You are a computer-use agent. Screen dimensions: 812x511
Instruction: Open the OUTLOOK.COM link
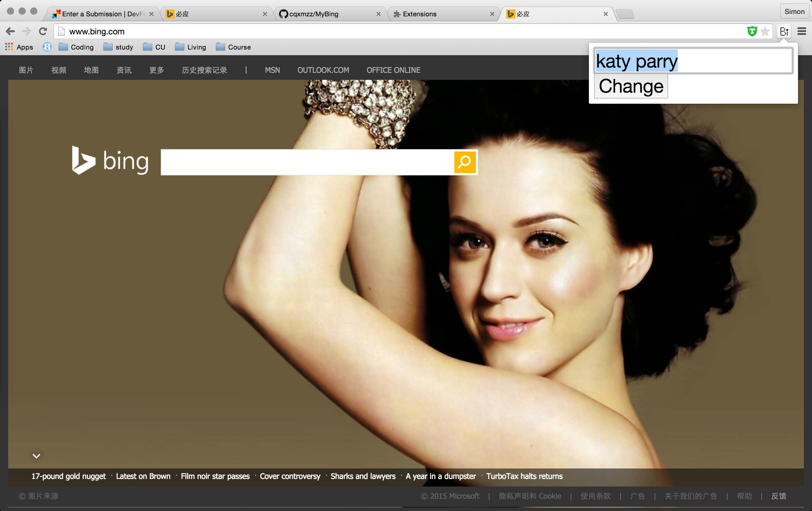click(323, 70)
